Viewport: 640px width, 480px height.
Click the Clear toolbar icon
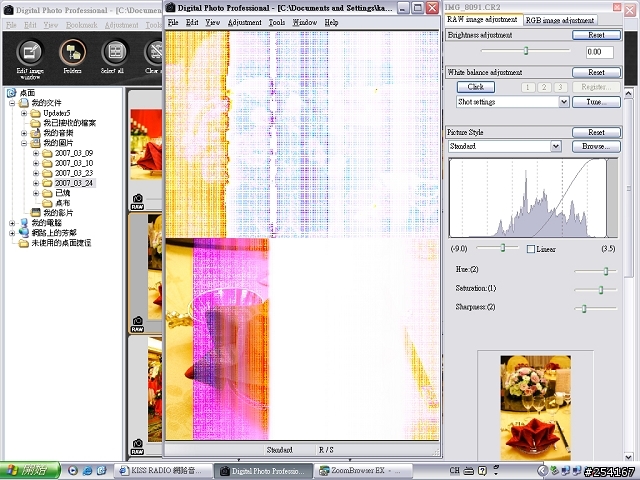(x=154, y=52)
